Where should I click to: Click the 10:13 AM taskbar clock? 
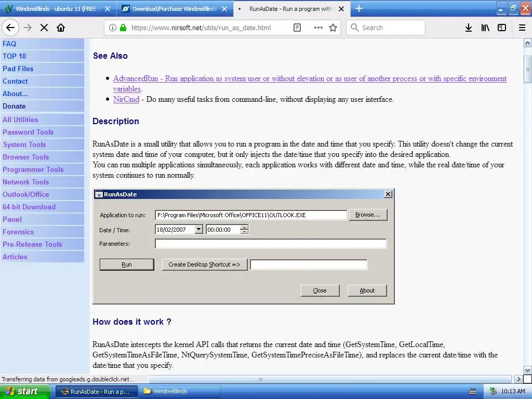513,392
